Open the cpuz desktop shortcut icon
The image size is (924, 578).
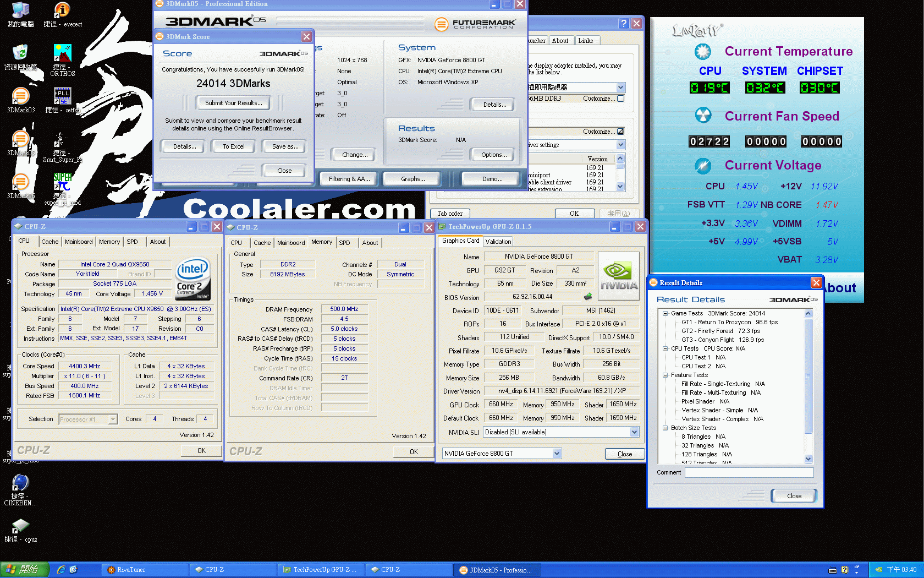[20, 530]
